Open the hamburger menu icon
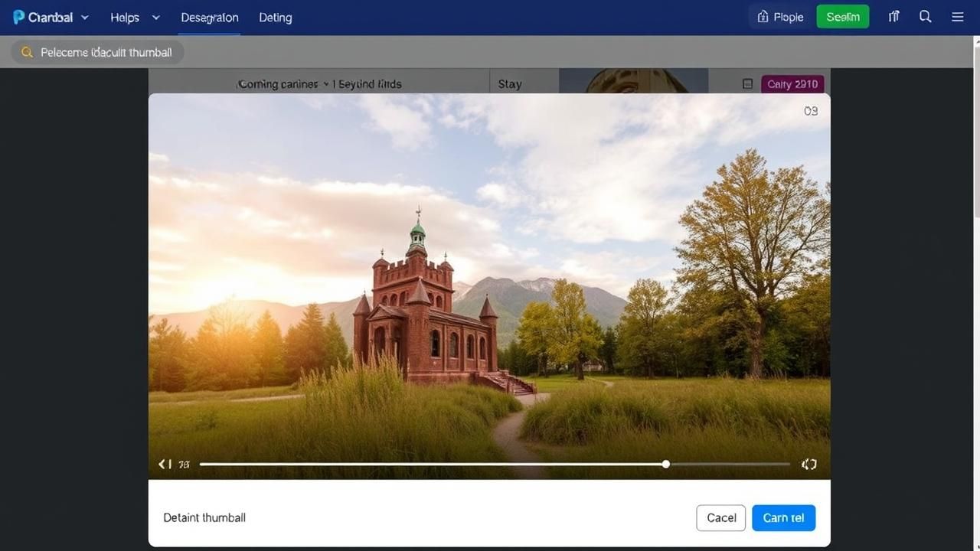 [x=957, y=17]
